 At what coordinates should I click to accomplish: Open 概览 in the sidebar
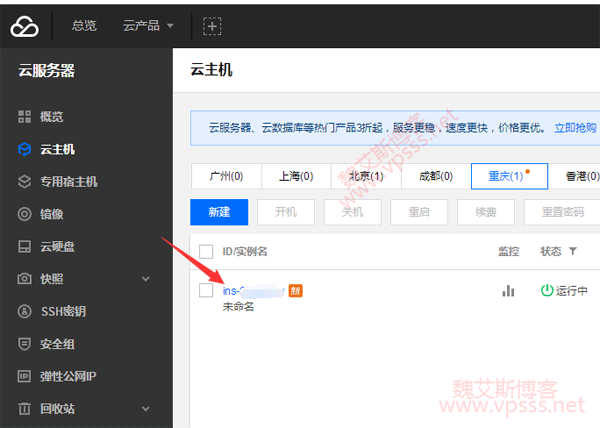52,116
